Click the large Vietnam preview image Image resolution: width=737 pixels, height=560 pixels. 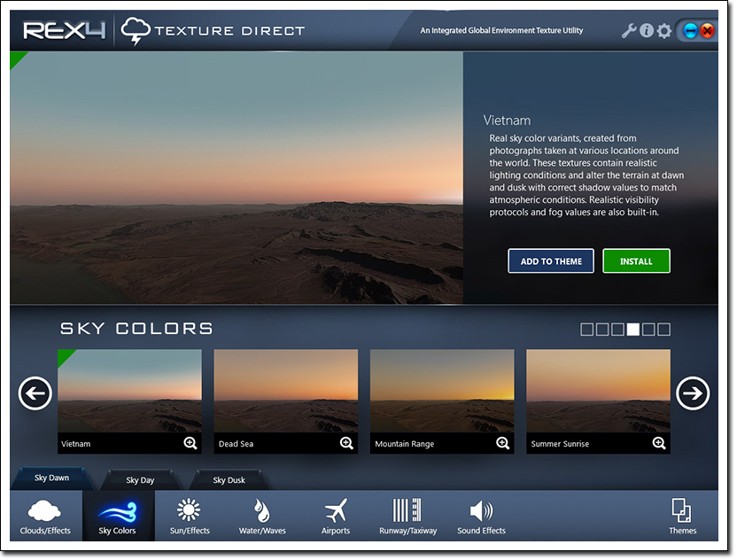click(237, 178)
